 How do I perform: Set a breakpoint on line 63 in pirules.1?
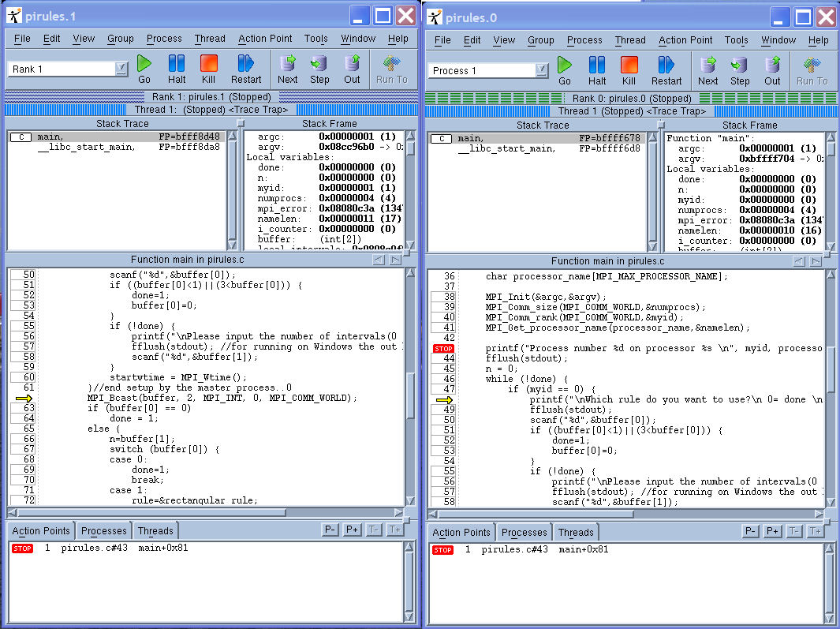(x=24, y=408)
